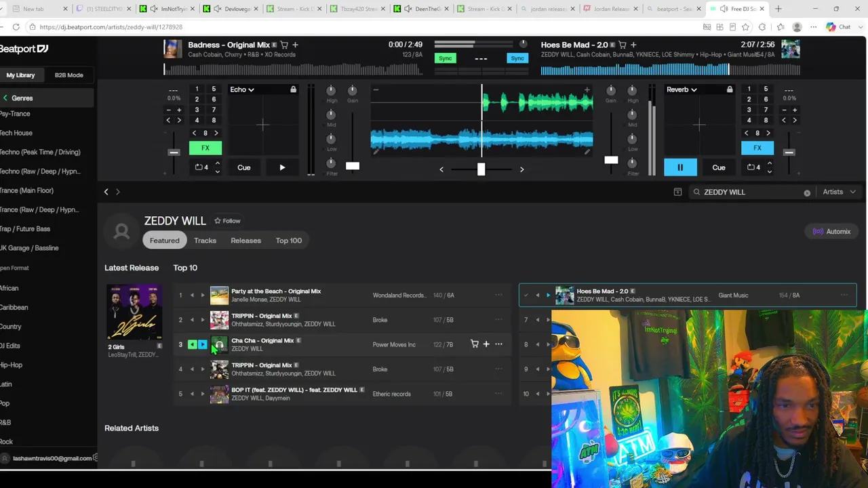Load first TRIPPIN track to right deck
868x488 pixels.
pos(203,320)
